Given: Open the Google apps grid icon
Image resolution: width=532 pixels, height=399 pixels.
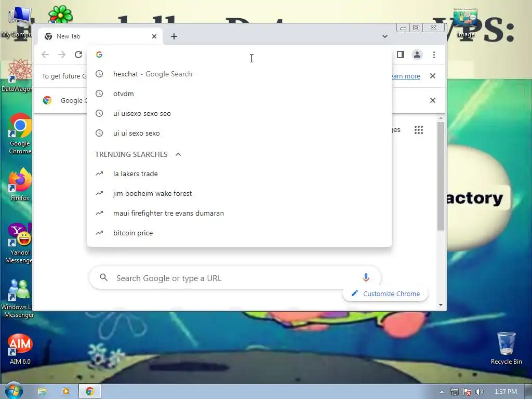Looking at the screenshot, I should [419, 129].
